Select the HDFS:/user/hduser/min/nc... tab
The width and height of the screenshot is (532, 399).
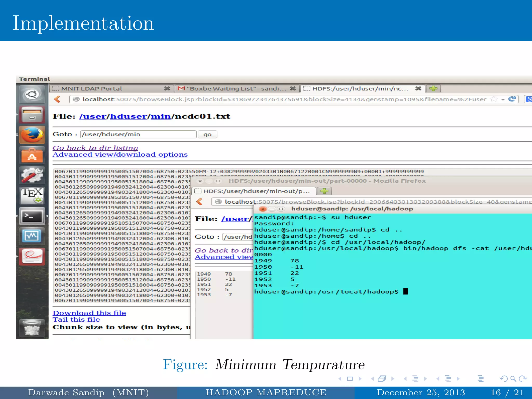click(363, 89)
